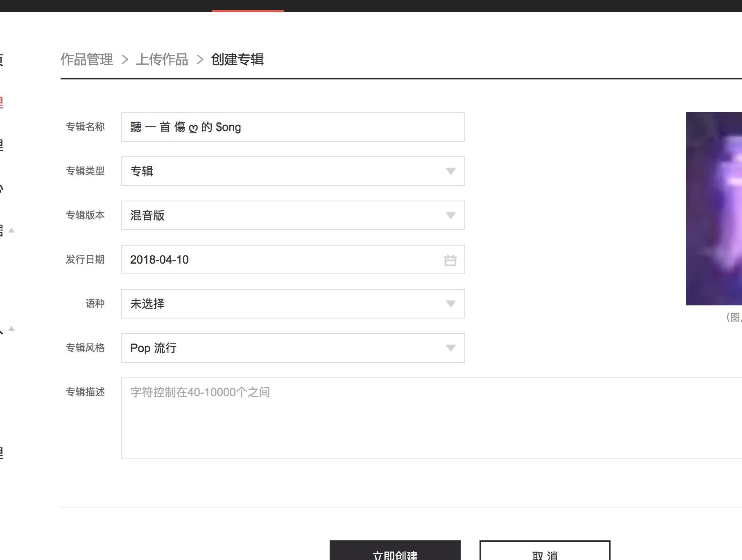Click the arrow icon of 专辑类型 dropdown
Viewport: 742px width, 560px height.
[450, 171]
